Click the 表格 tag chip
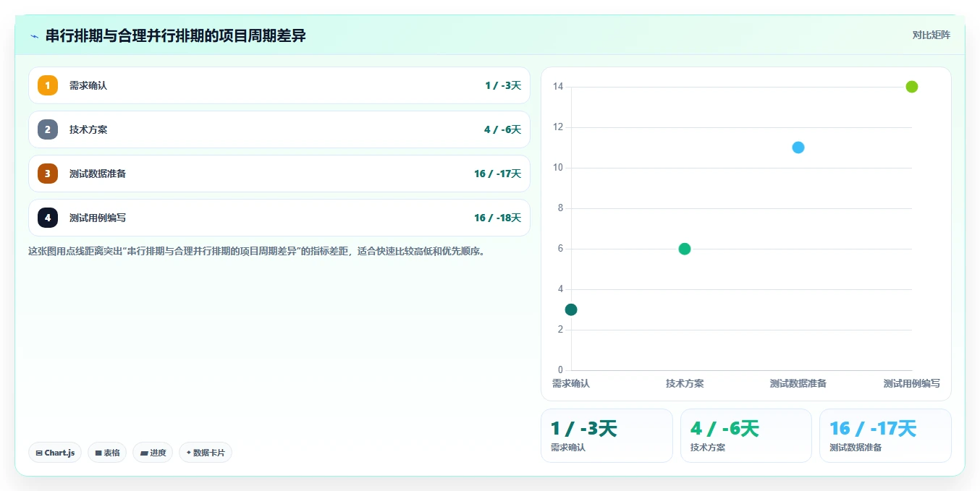Image resolution: width=980 pixels, height=491 pixels. click(107, 453)
